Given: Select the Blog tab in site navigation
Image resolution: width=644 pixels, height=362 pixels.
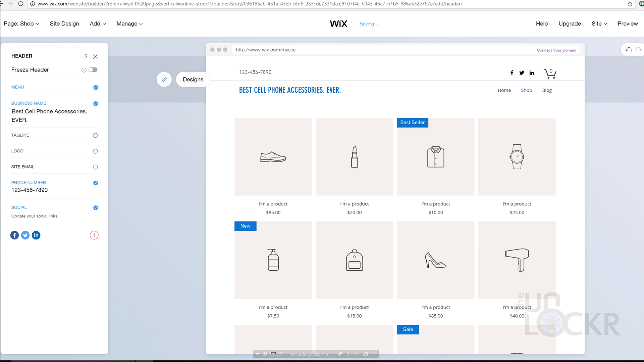Looking at the screenshot, I should tap(547, 90).
